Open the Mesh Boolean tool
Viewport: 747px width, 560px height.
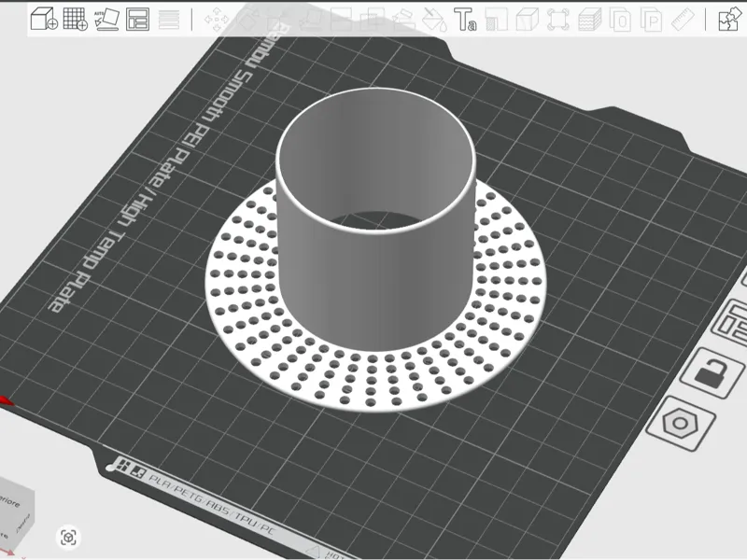(372, 19)
